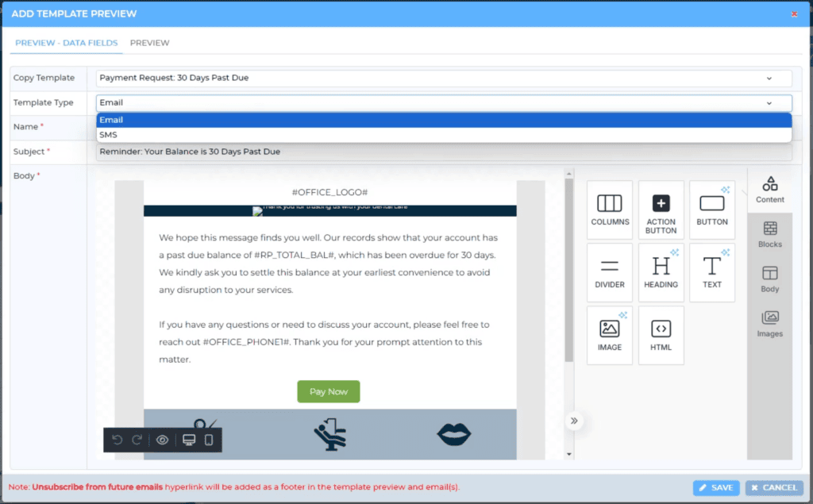The width and height of the screenshot is (813, 504).
Task: Switch to desktop view mode
Action: pos(189,440)
